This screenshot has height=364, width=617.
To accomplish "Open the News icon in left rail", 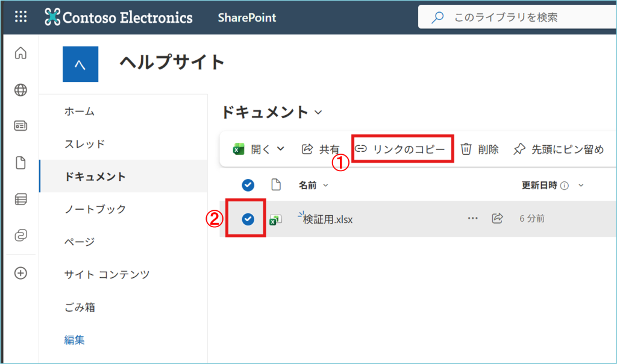I will (20, 126).
